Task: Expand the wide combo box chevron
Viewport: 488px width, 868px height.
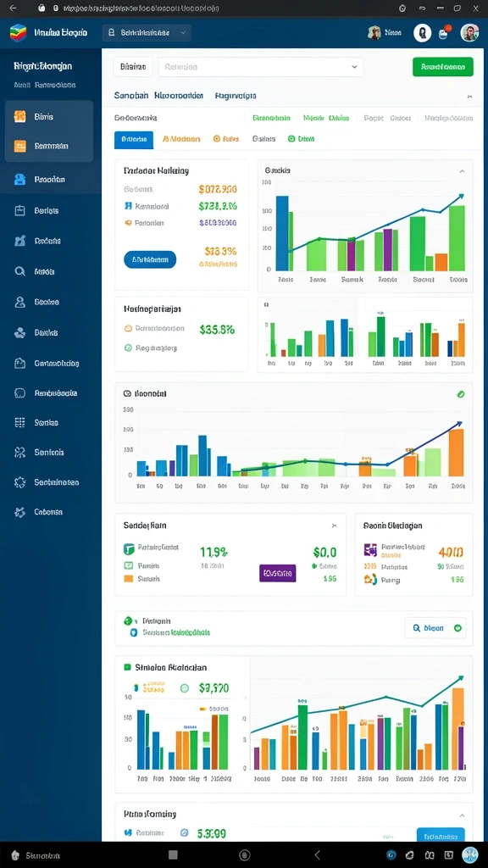Action: pyautogui.click(x=354, y=66)
